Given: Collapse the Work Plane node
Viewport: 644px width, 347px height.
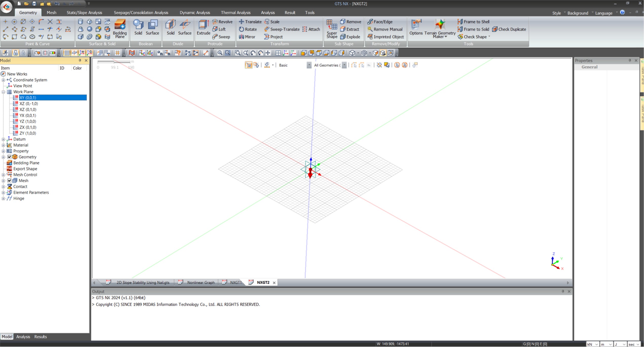Looking at the screenshot, I should click(x=3, y=92).
